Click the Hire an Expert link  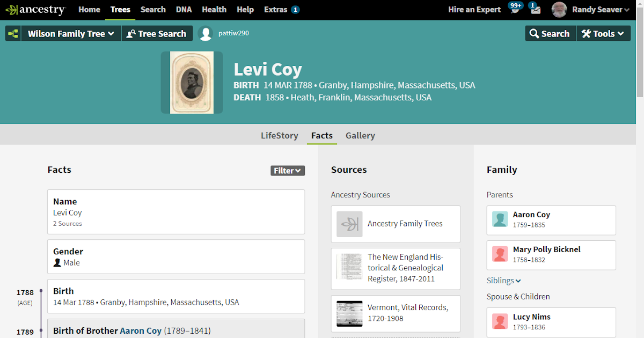point(474,9)
